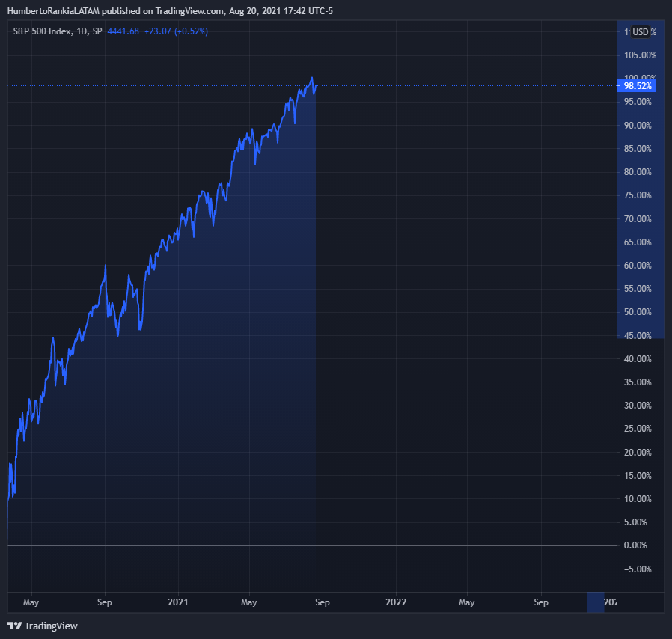
Task: Click the 4441.68 last price value
Action: (x=123, y=31)
